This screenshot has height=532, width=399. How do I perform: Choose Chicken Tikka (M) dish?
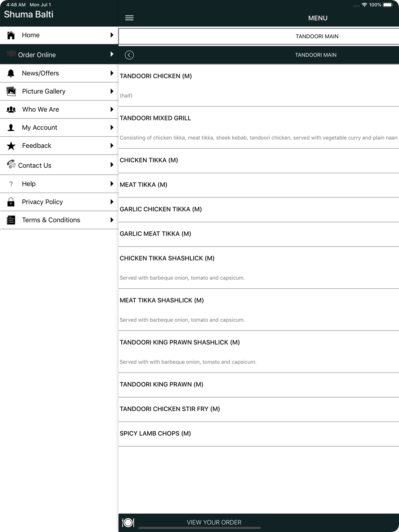pyautogui.click(x=259, y=161)
